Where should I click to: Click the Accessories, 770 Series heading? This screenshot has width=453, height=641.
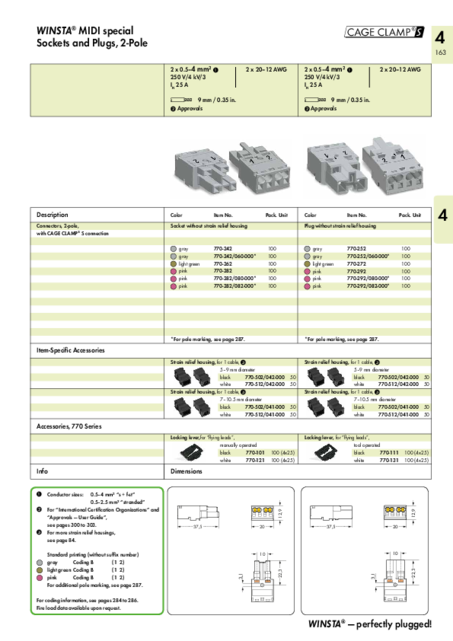[x=69, y=426]
